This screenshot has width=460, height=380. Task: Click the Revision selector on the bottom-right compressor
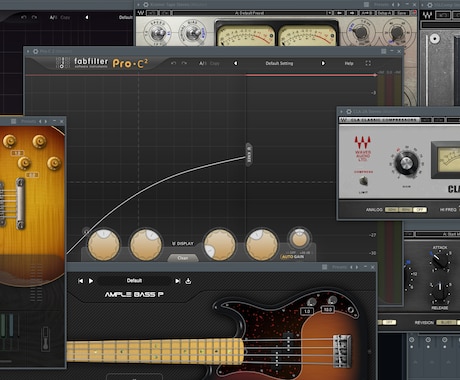point(446,322)
